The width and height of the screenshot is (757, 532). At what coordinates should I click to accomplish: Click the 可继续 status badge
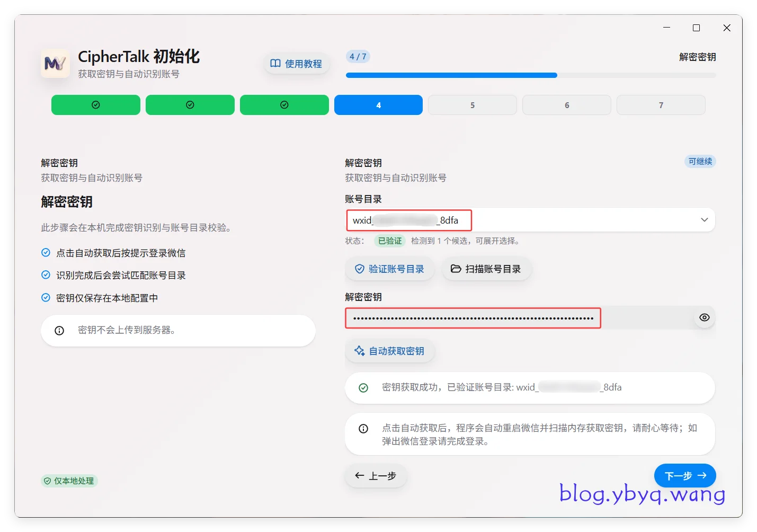[700, 161]
